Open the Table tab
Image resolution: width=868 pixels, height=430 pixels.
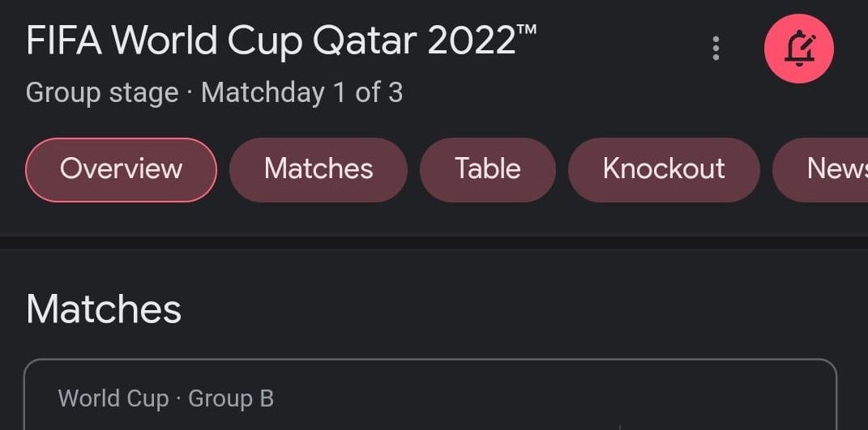[x=487, y=169]
